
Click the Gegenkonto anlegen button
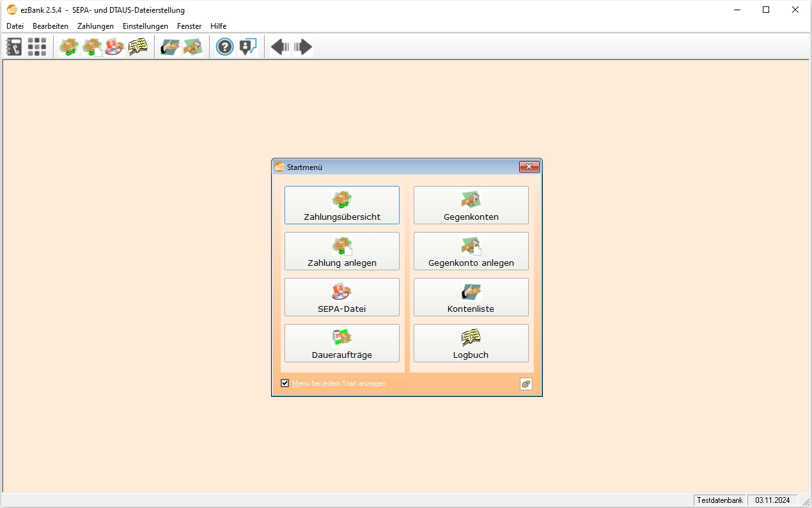[471, 251]
